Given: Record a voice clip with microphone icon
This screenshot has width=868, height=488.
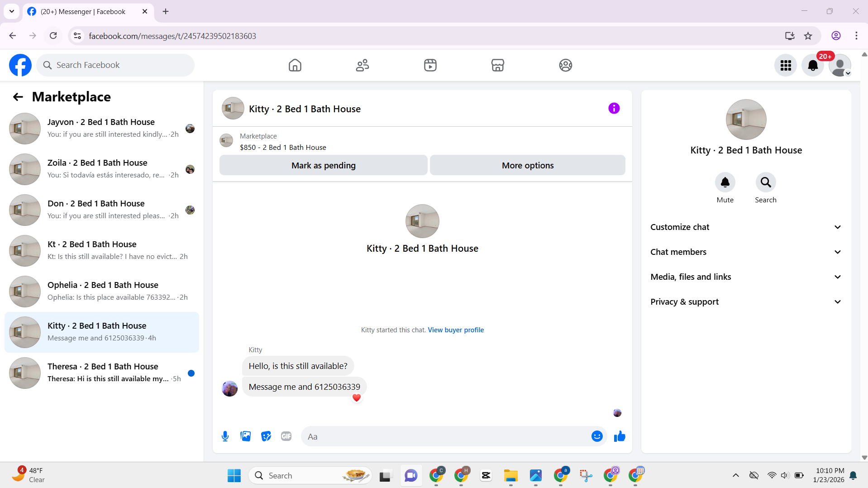Looking at the screenshot, I should pos(225,436).
